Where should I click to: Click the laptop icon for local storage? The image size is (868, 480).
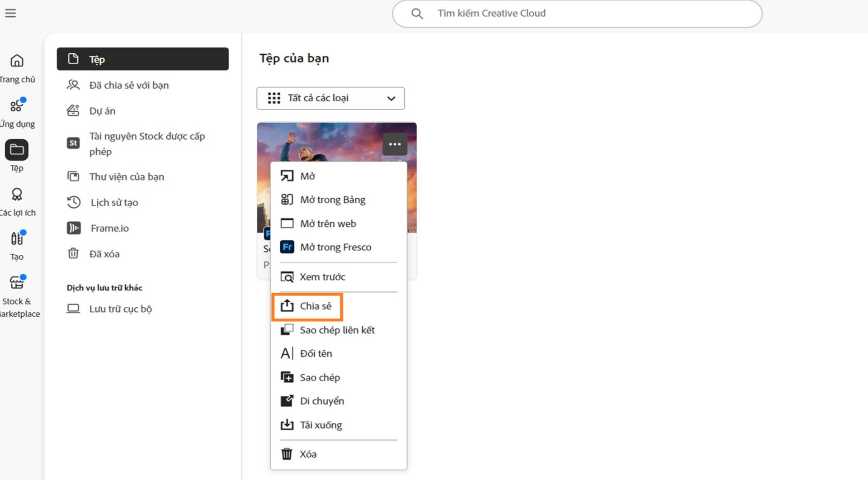73,309
